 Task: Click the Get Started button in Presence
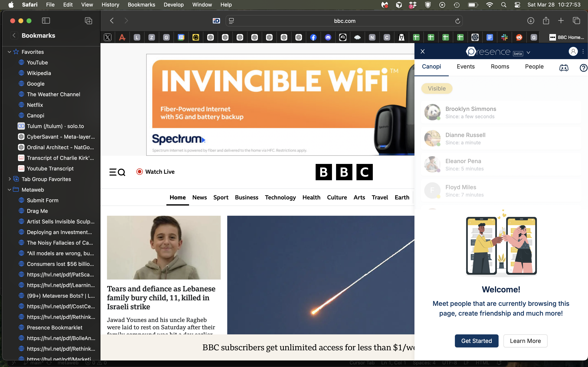pyautogui.click(x=476, y=341)
